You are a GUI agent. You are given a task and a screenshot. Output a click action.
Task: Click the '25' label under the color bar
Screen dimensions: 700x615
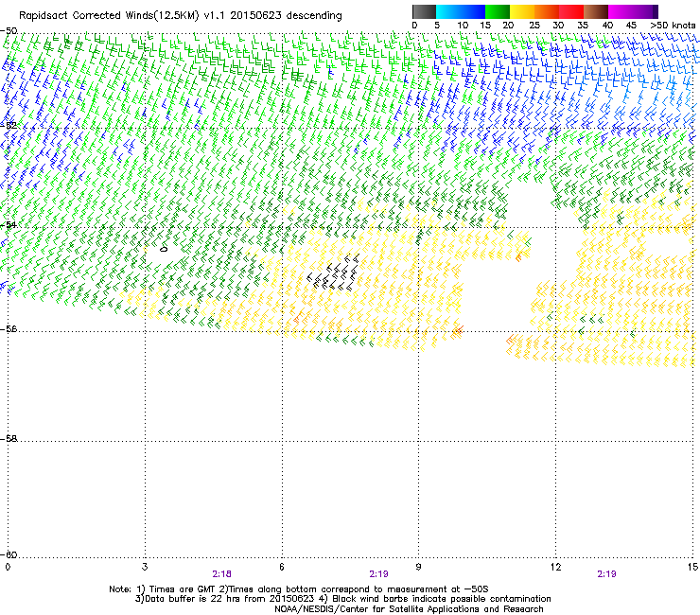click(x=534, y=26)
